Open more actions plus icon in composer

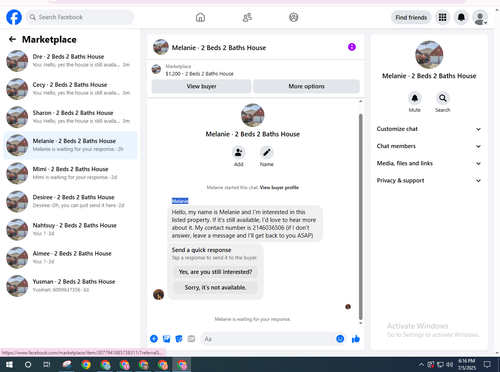(154, 339)
